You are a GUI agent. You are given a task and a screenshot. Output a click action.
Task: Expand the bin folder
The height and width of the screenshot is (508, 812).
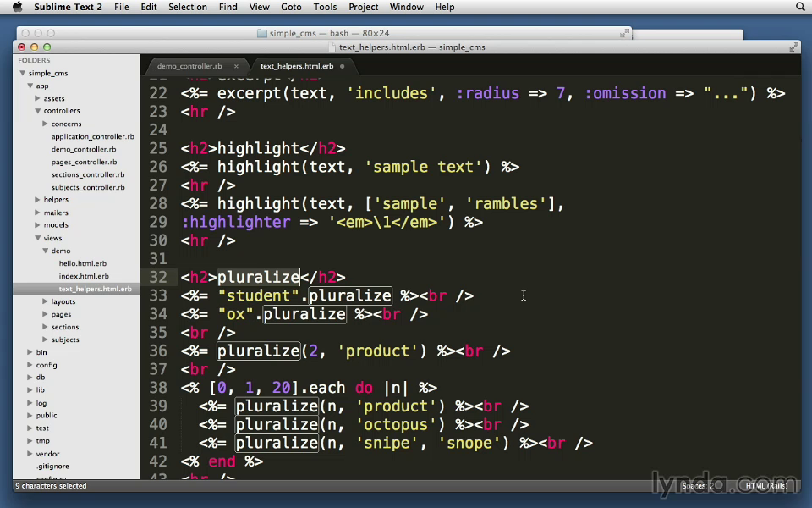coord(30,352)
